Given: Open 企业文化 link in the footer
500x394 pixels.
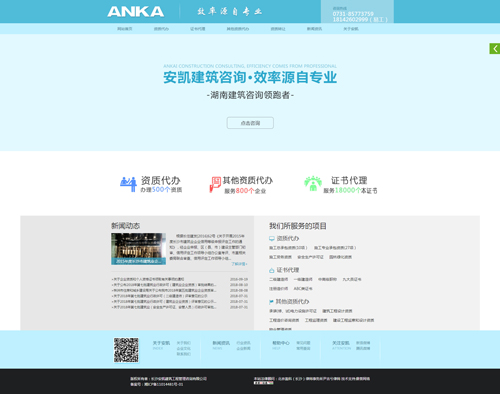Looking at the screenshot, I should tap(184, 349).
